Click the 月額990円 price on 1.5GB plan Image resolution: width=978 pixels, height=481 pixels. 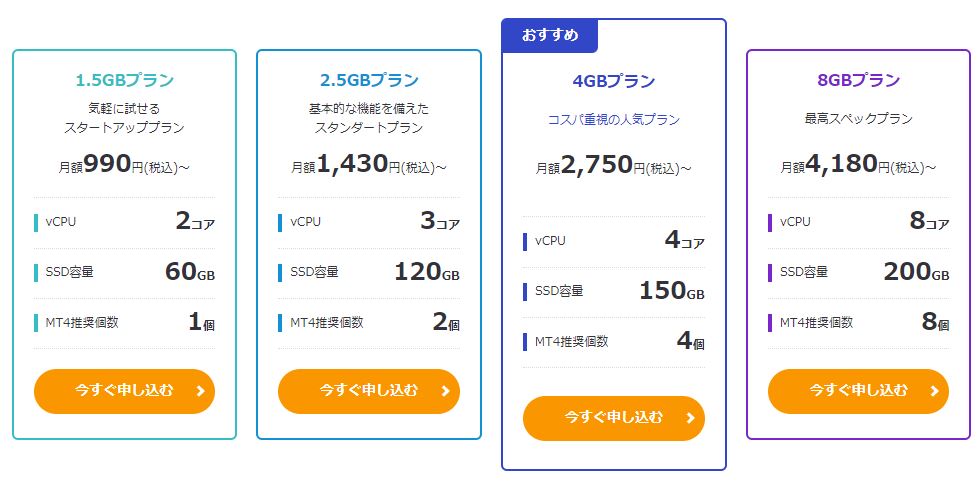coord(124,165)
